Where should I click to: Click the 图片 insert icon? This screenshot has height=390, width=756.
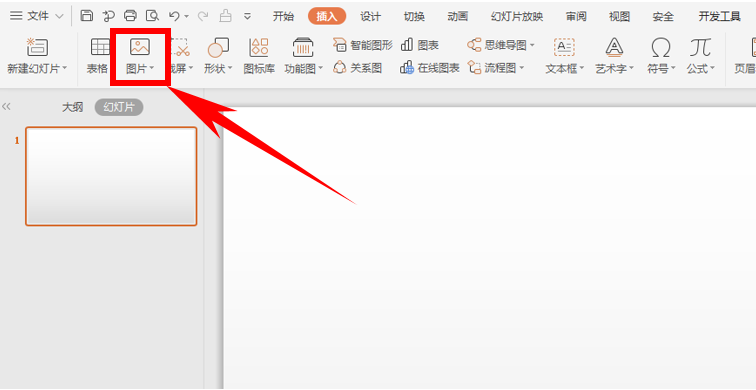click(x=140, y=47)
